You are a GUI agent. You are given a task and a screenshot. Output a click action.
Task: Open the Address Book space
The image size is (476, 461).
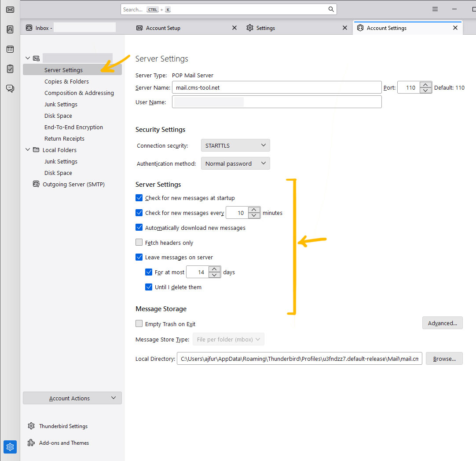coord(10,29)
